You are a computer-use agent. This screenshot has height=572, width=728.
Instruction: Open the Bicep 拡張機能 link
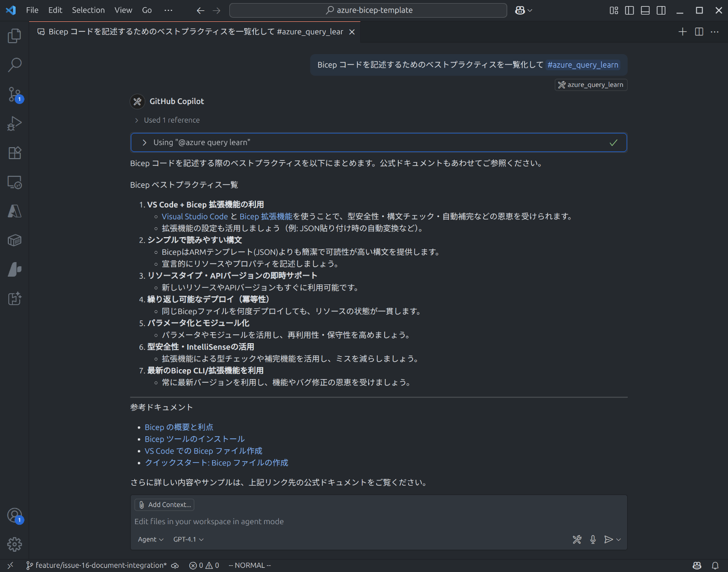click(x=266, y=217)
